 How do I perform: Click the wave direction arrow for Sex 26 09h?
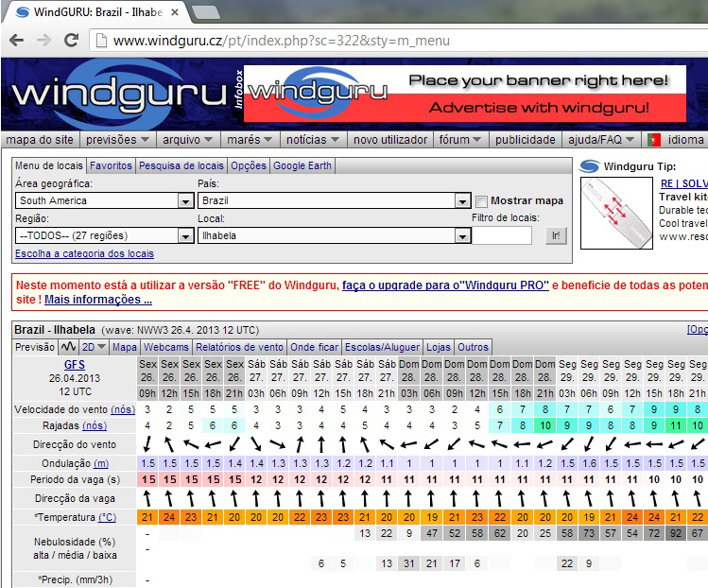147,498
